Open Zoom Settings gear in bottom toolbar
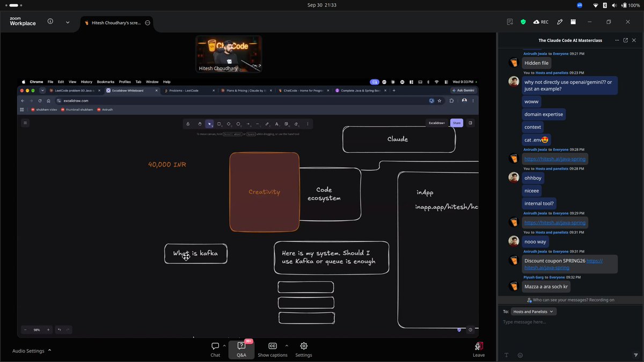The image size is (644, 362). click(x=304, y=350)
